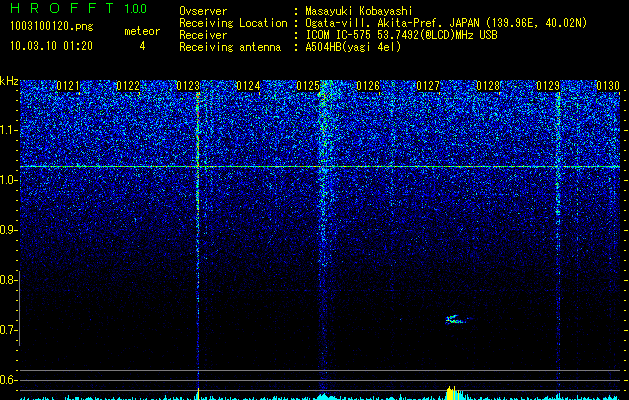629x400 pixels.
Task: Click the observer name Masayuki Kobayashi
Action: point(358,11)
